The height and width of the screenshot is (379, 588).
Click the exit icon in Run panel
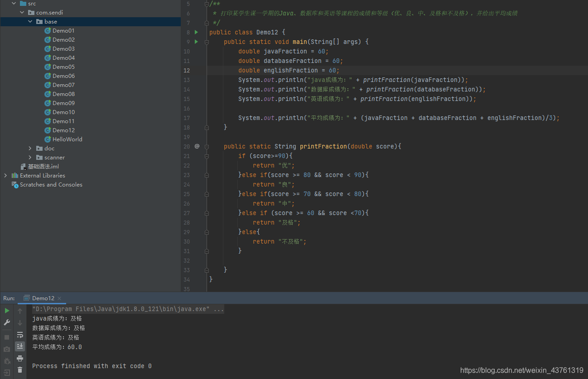tap(7, 373)
